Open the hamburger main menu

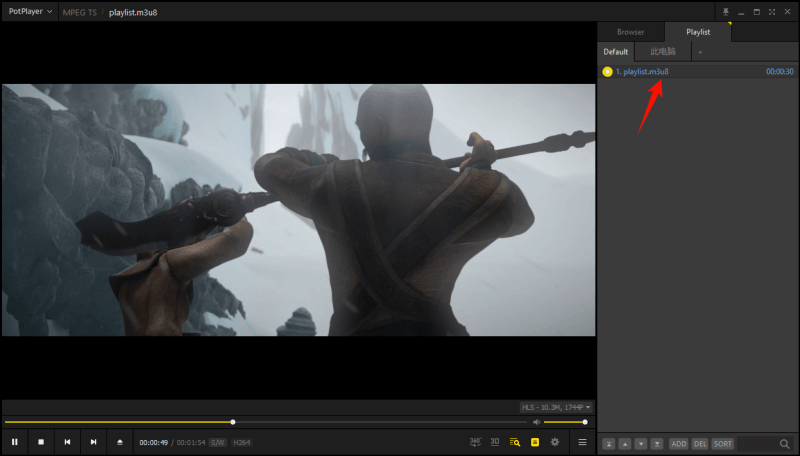[x=582, y=442]
